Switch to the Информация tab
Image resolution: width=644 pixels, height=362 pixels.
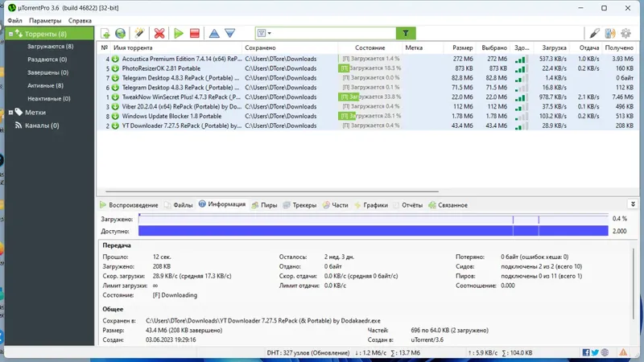point(222,204)
